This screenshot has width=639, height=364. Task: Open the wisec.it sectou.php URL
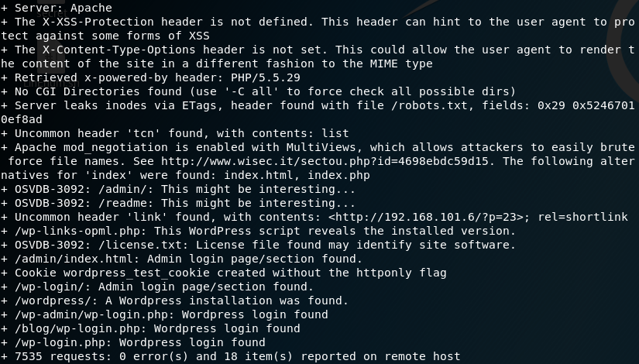click(x=325, y=161)
